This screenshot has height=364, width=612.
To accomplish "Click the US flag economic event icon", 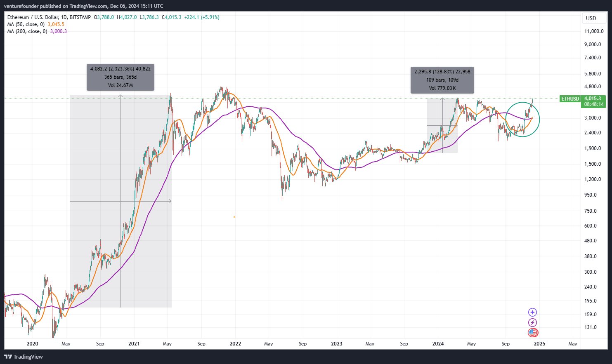I will pyautogui.click(x=533, y=333).
